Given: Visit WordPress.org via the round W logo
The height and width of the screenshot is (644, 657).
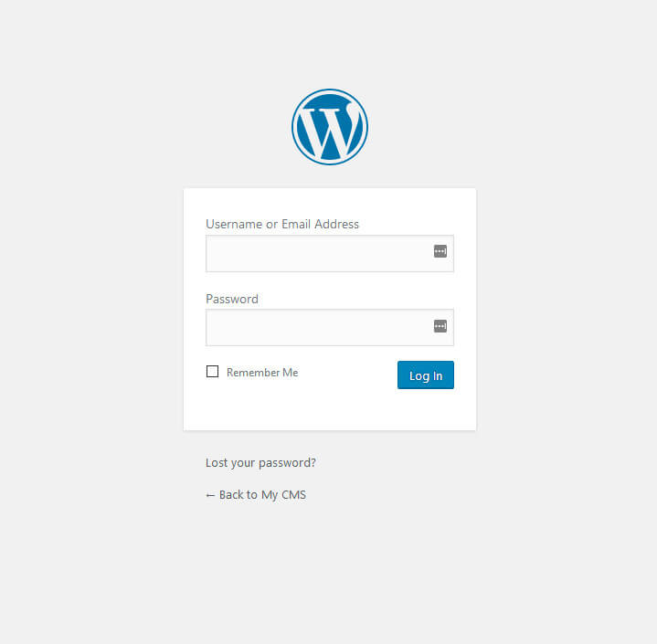Looking at the screenshot, I should (329, 127).
